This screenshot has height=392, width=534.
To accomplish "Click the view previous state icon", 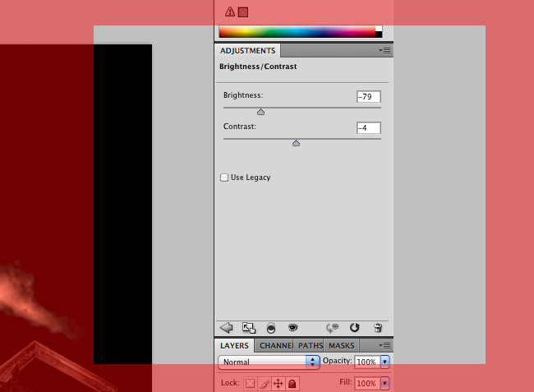I will click(x=333, y=327).
